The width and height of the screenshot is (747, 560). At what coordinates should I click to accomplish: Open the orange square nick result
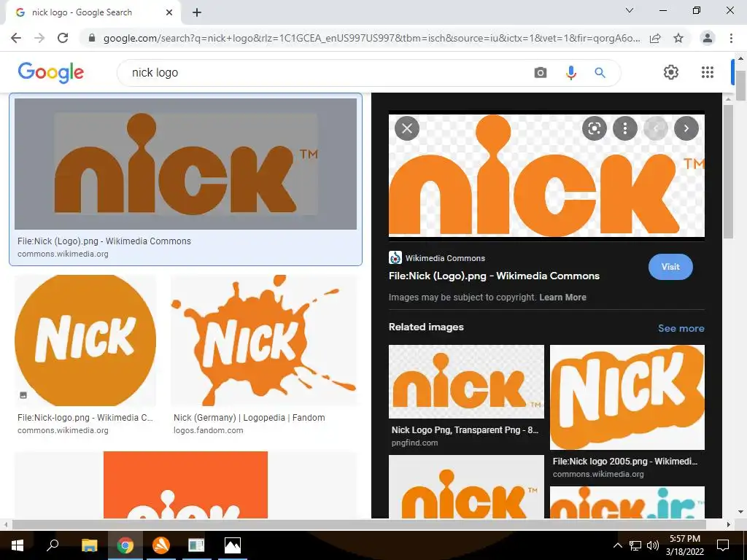pyautogui.click(x=185, y=485)
